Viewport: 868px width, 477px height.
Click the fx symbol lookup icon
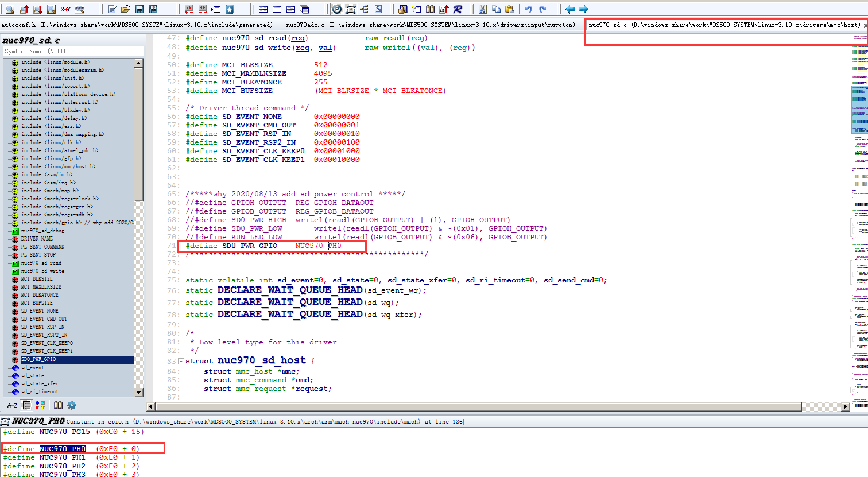pos(444,9)
